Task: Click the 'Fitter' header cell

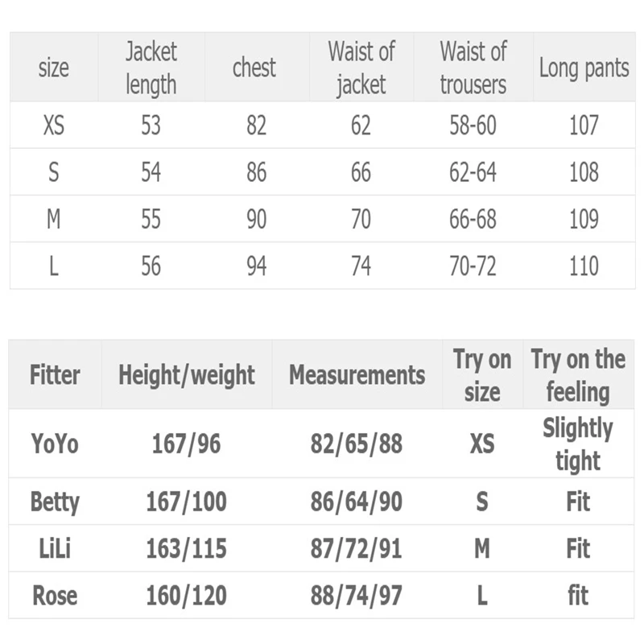Action: [55, 374]
